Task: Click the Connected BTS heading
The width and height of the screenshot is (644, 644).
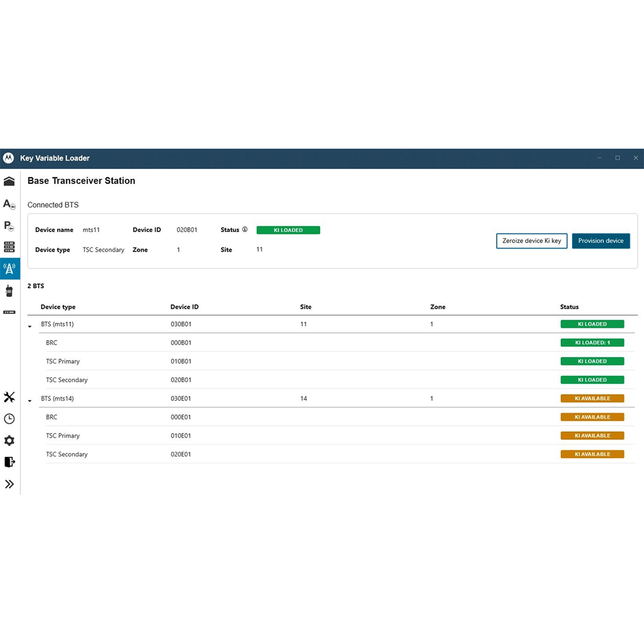Action: pos(53,205)
